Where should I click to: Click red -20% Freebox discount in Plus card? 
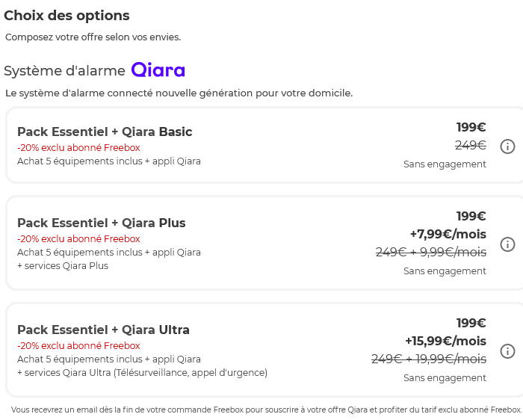78,239
